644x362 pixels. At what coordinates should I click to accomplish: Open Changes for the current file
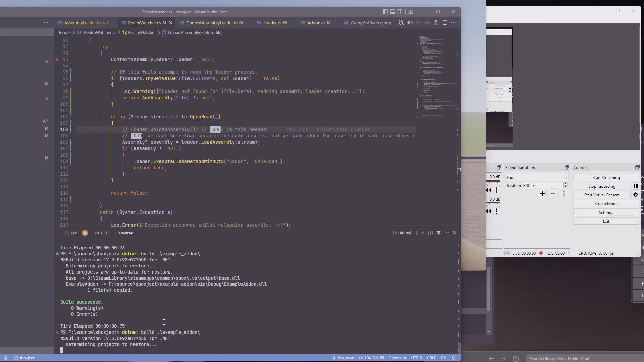(401, 23)
